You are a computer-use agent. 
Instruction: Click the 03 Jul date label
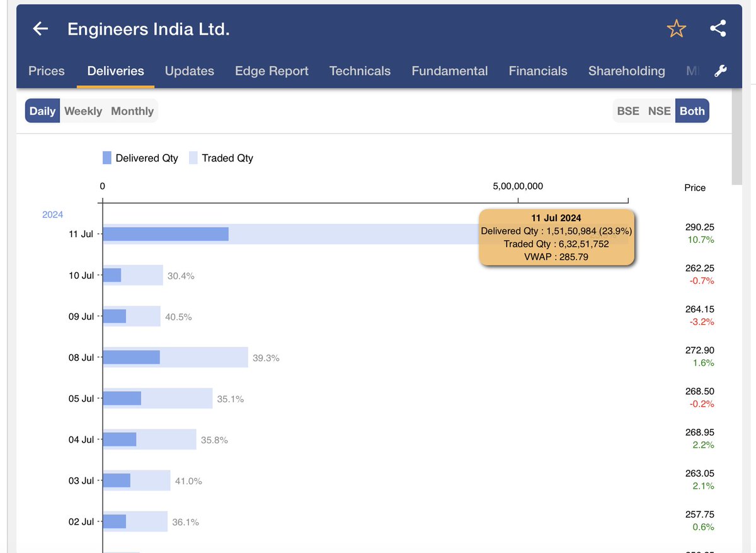click(x=81, y=480)
